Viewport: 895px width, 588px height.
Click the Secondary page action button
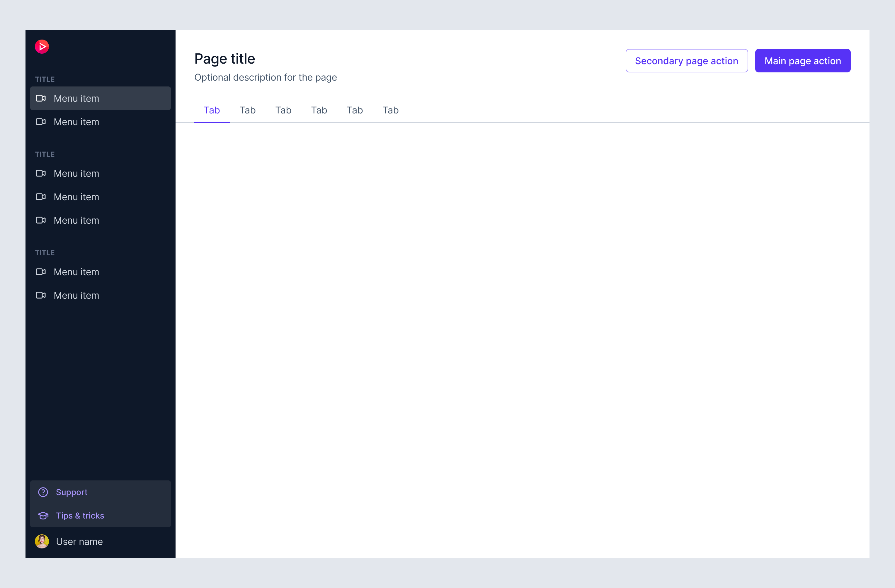(x=687, y=61)
